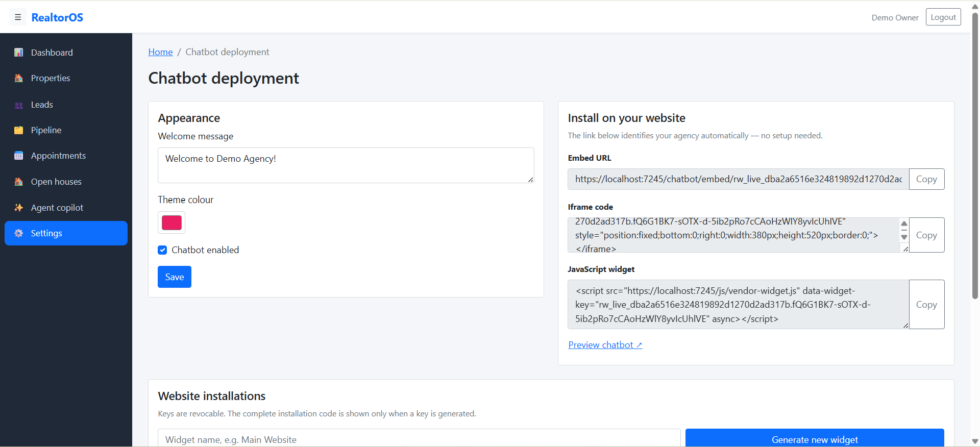
Task: Click Demo Owner user name
Action: point(895,17)
